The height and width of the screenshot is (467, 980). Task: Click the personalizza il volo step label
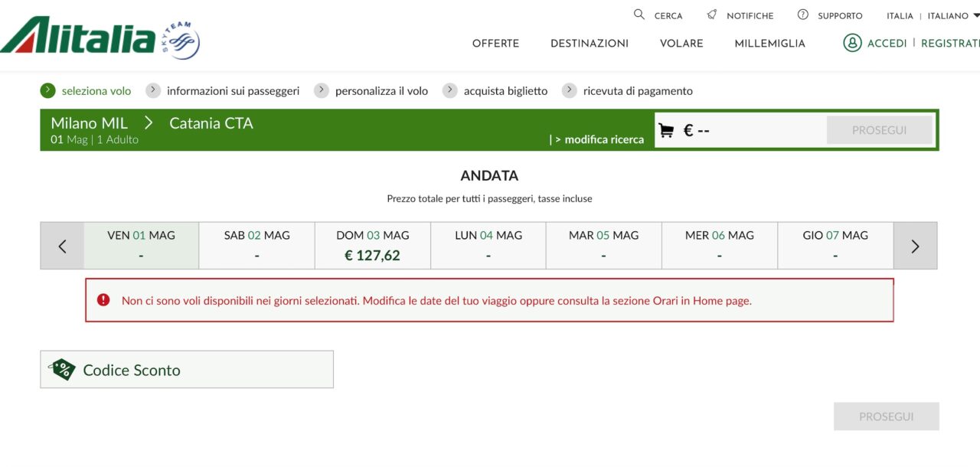point(382,91)
